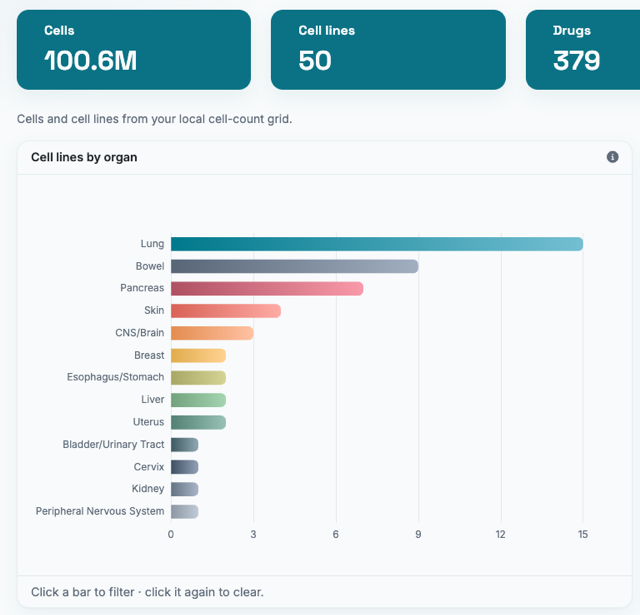
Task: Click the yellow Breast bar
Action: (198, 355)
